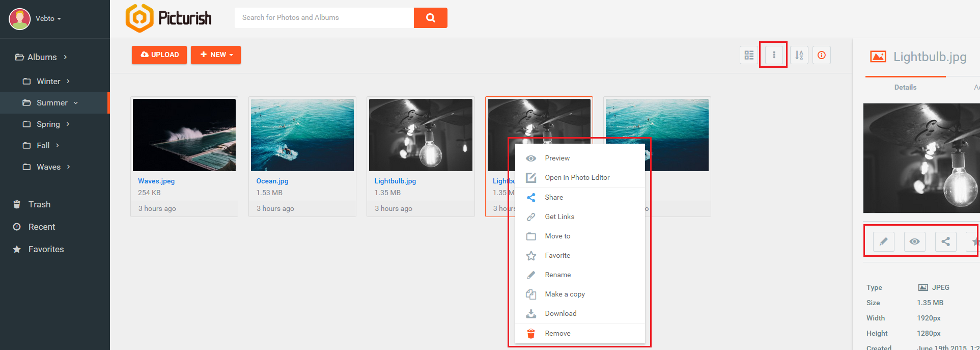Image resolution: width=980 pixels, height=350 pixels.
Task: Open the NEW dropdown button
Action: point(216,55)
